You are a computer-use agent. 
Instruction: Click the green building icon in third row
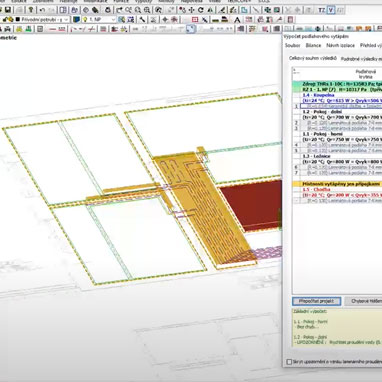tap(29, 29)
